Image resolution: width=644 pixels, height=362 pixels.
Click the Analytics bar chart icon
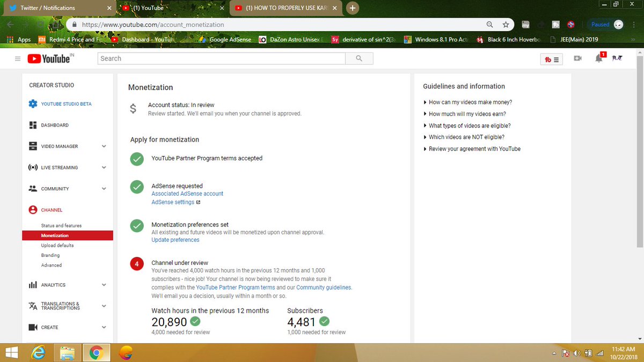(33, 285)
